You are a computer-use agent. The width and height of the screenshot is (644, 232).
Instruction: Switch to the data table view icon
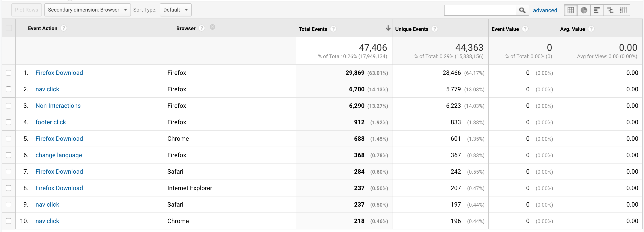pyautogui.click(x=571, y=10)
